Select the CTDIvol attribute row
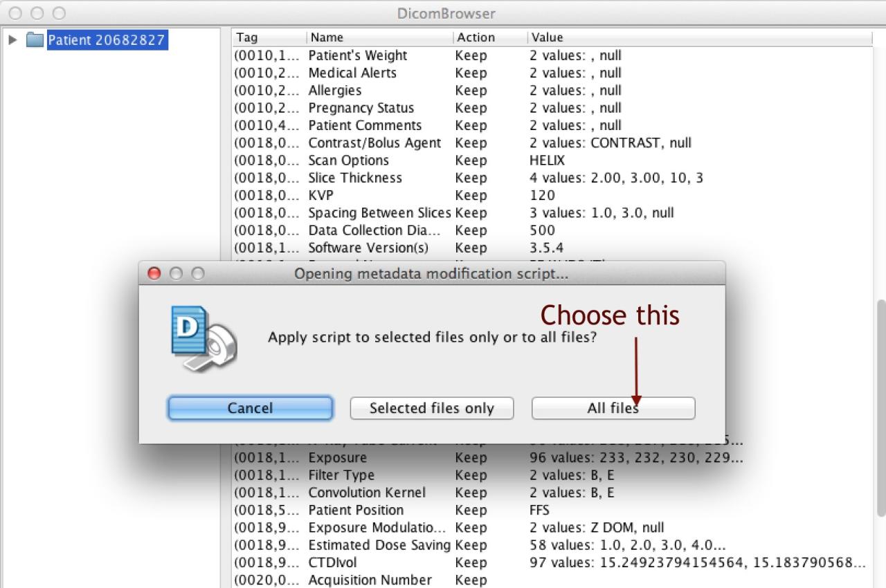Viewport: 886px width, 588px height. (x=332, y=562)
